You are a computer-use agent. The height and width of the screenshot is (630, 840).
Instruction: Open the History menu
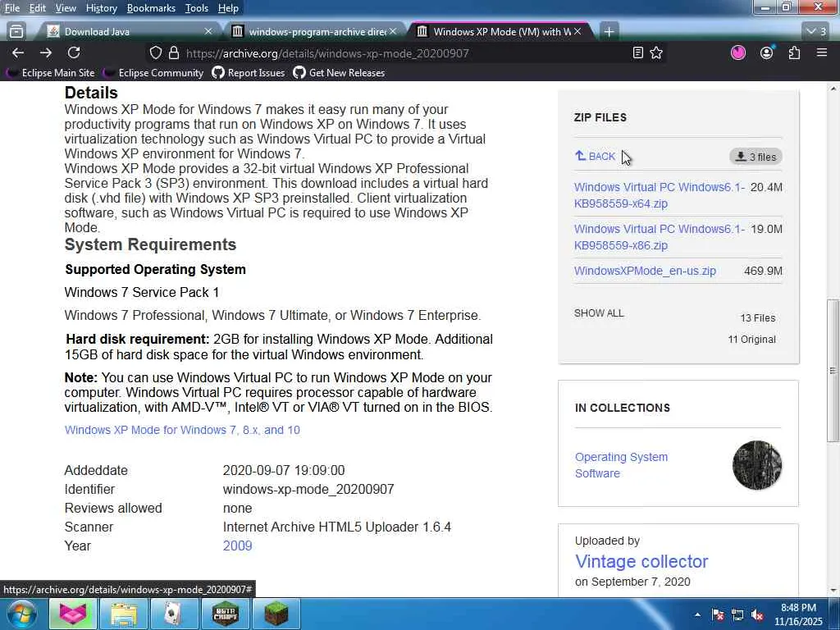(101, 8)
